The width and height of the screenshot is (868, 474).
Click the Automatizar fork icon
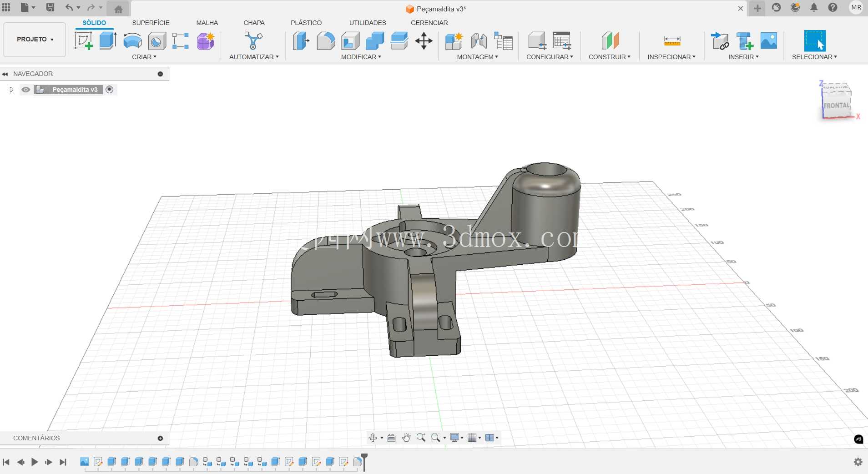click(253, 41)
